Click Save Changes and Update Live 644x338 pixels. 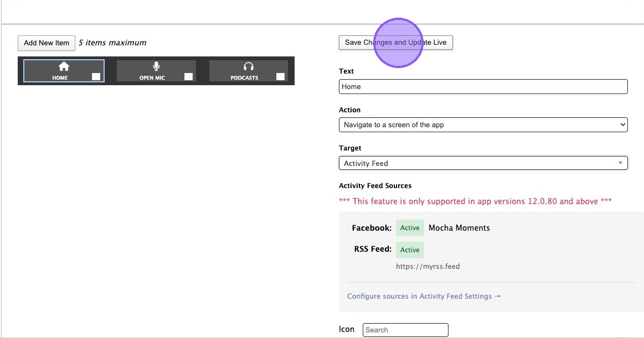395,43
